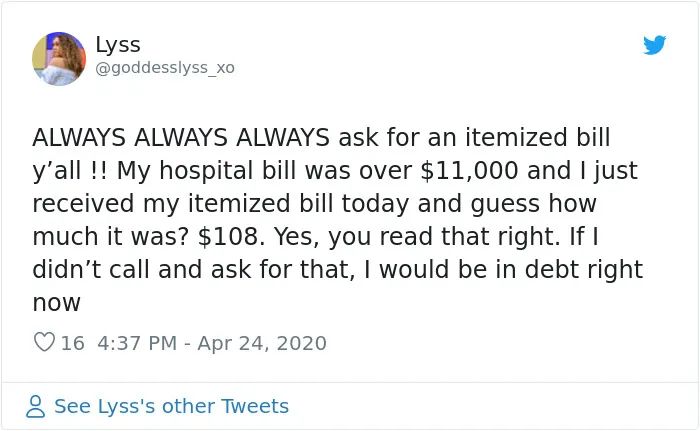Click the phrase guess how in the tweet
The height and width of the screenshot is (431, 700).
click(x=534, y=204)
